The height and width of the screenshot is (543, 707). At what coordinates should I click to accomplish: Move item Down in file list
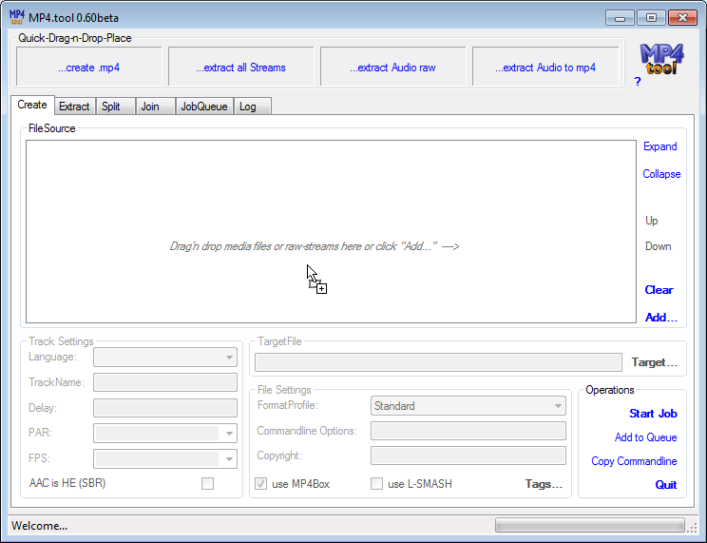(658, 246)
